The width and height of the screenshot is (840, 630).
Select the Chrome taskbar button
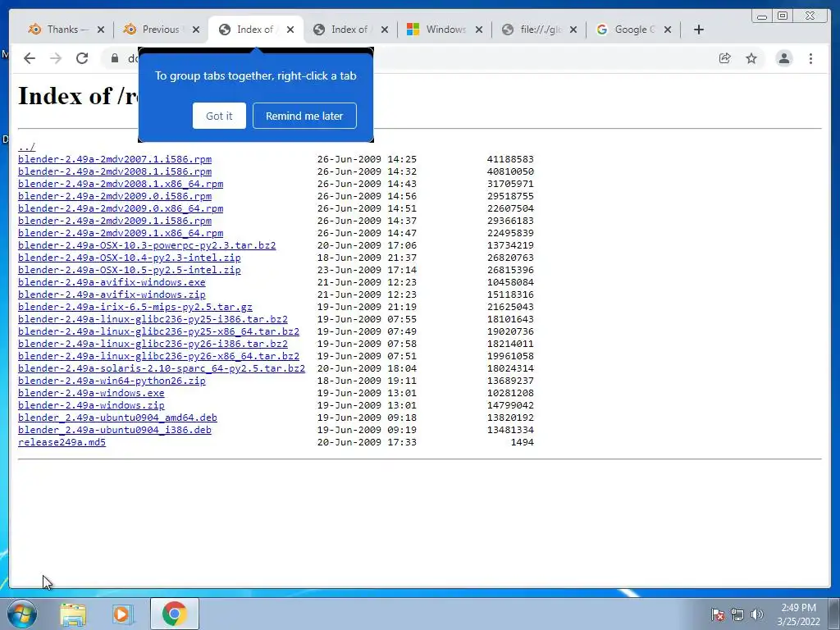point(174,614)
